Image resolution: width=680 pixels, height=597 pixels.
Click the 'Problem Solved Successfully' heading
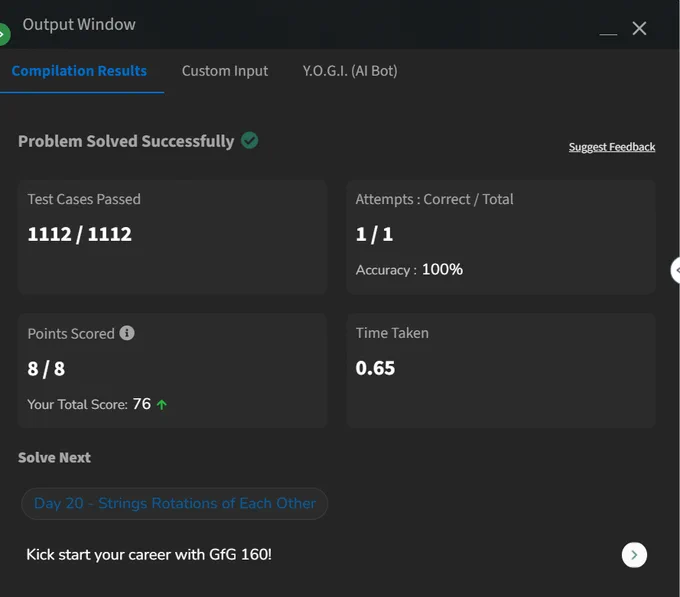[x=126, y=141]
